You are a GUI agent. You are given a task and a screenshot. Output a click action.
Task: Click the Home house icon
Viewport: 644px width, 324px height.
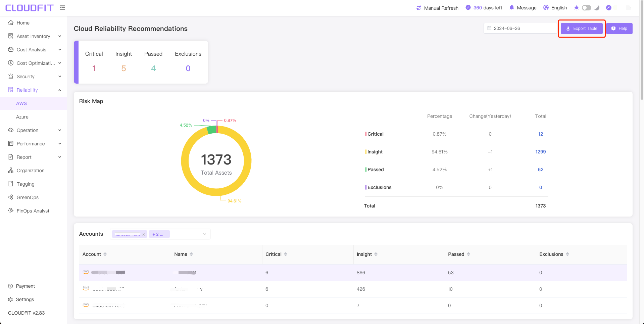[x=11, y=22]
